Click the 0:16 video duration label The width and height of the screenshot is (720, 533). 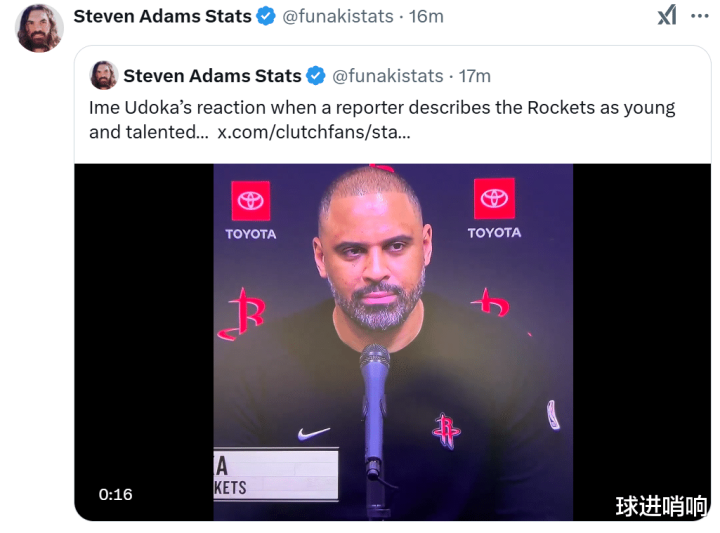(x=115, y=494)
